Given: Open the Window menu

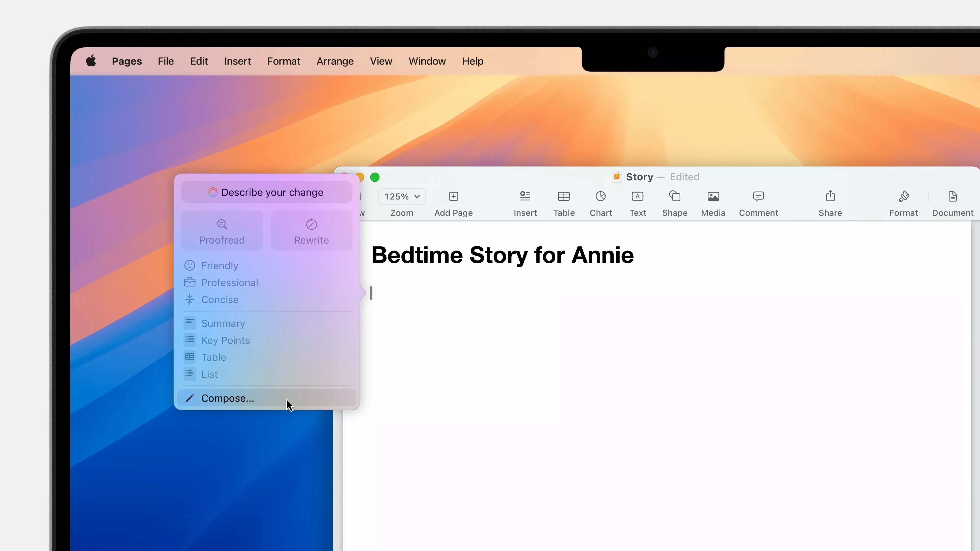Looking at the screenshot, I should pos(427,61).
